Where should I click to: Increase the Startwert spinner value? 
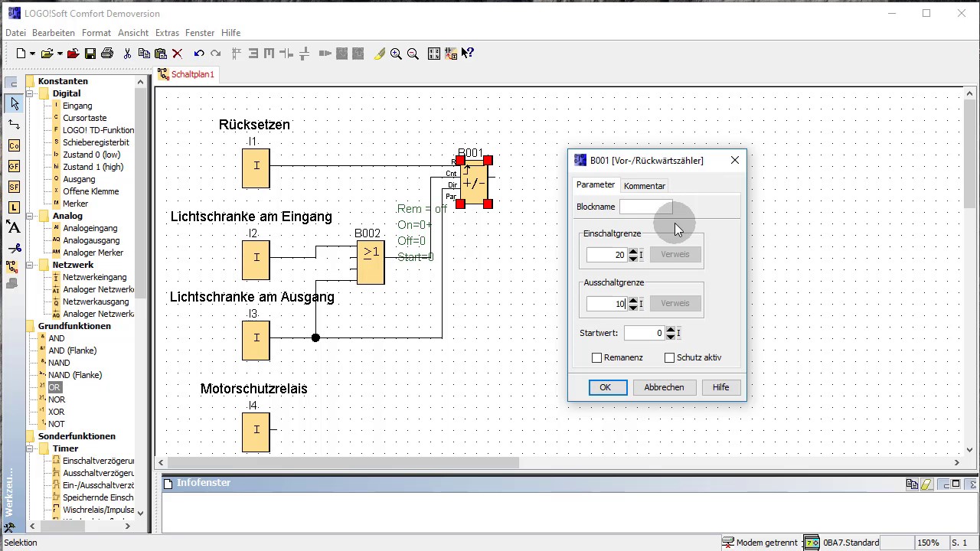point(671,329)
